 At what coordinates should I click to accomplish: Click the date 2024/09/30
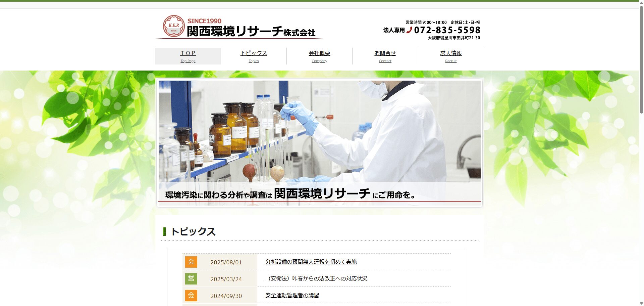click(226, 296)
